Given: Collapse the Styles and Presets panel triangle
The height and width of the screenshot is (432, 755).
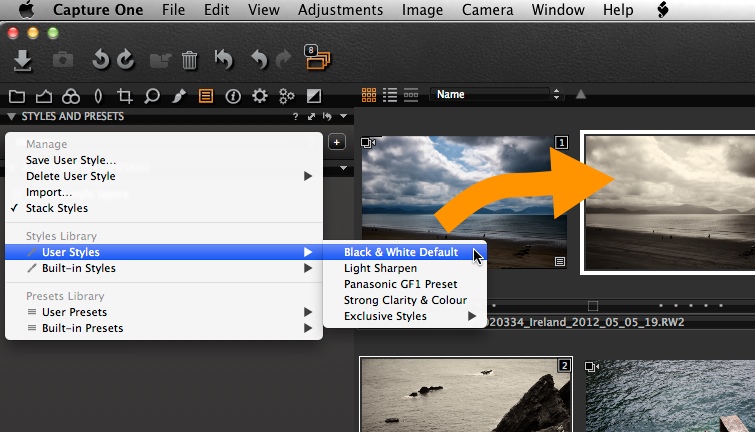Looking at the screenshot, I should click(x=12, y=117).
